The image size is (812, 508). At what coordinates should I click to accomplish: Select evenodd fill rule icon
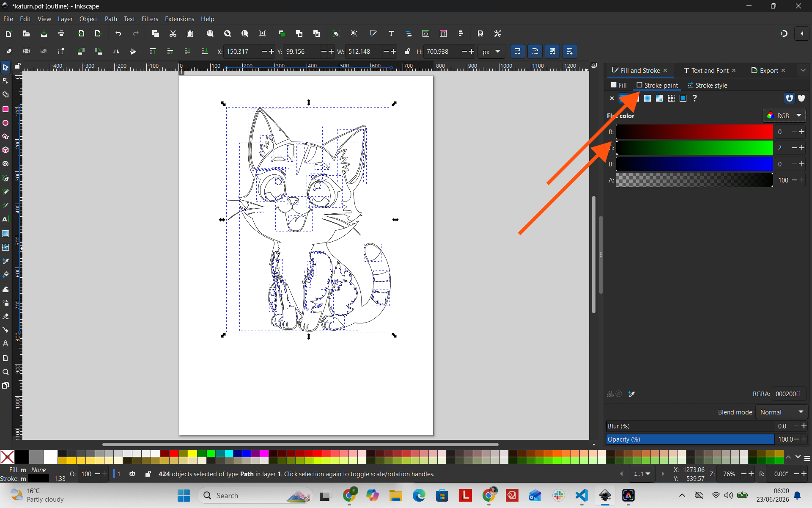789,98
